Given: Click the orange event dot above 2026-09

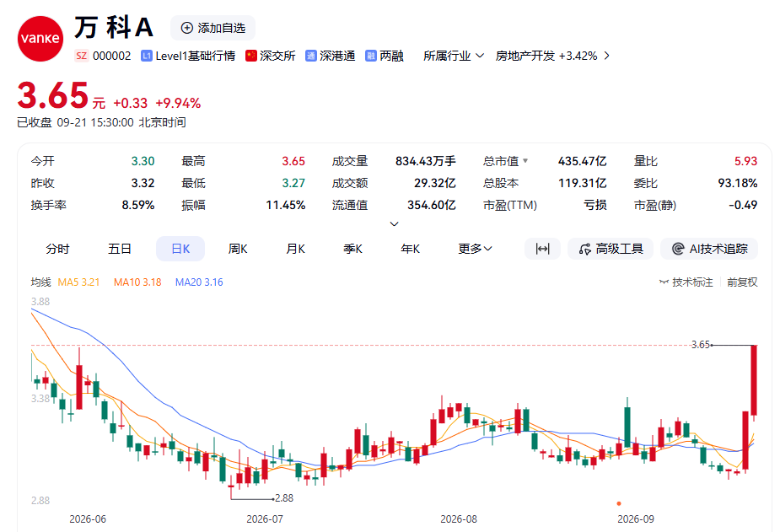Looking at the screenshot, I should (619, 503).
